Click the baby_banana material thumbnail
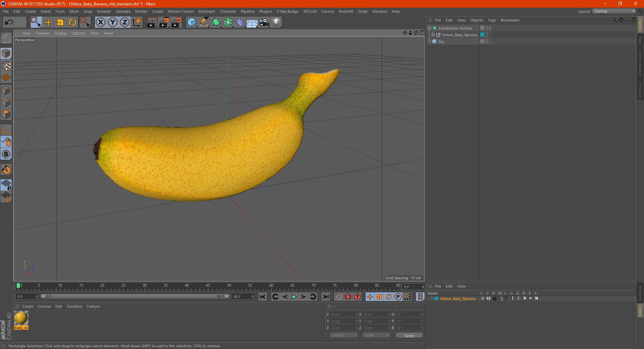644x349 pixels. (21, 318)
